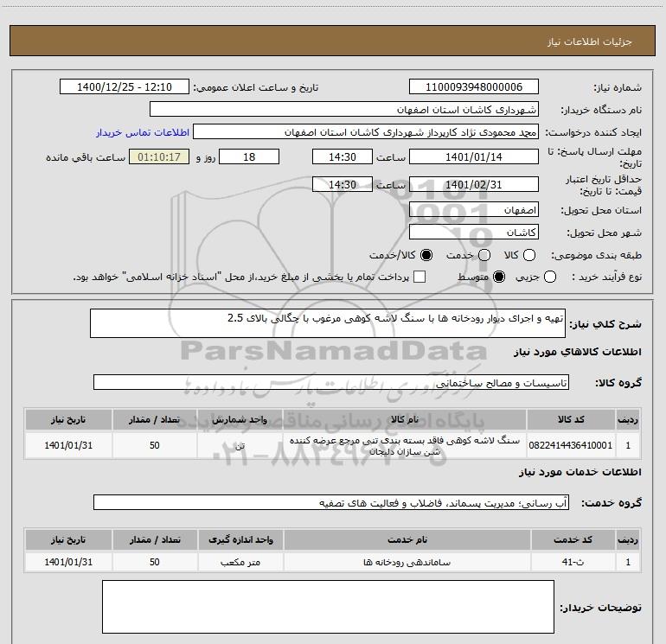Viewport: 666px width, 644px height.
Task: Toggle the Islamic treasury payment checkbox
Action: tap(419, 277)
